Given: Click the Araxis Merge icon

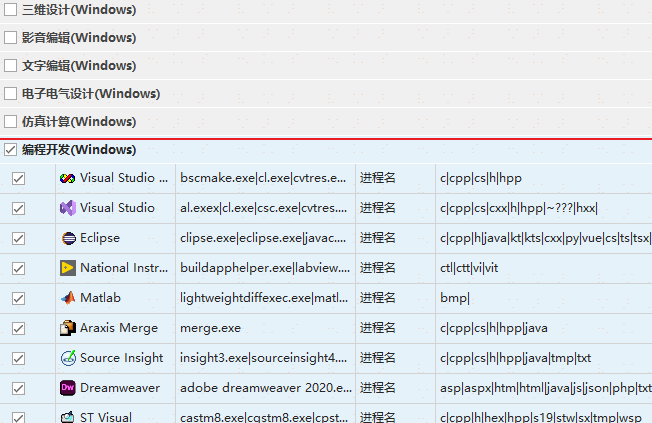Looking at the screenshot, I should click(x=67, y=328).
